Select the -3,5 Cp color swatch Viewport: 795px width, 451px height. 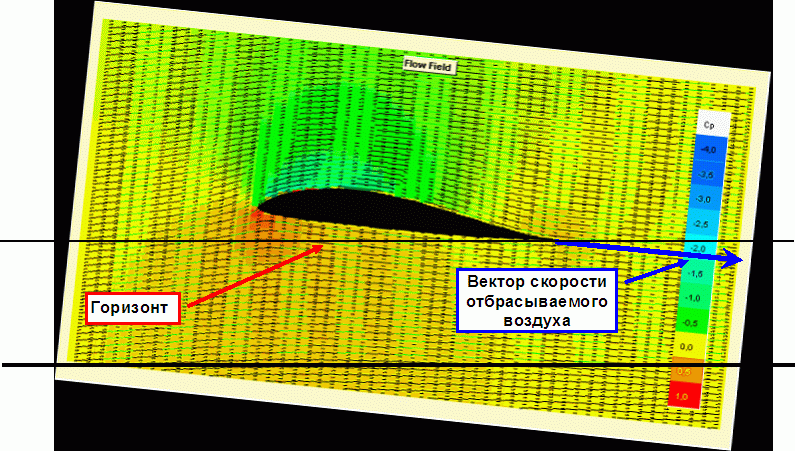[x=707, y=174]
